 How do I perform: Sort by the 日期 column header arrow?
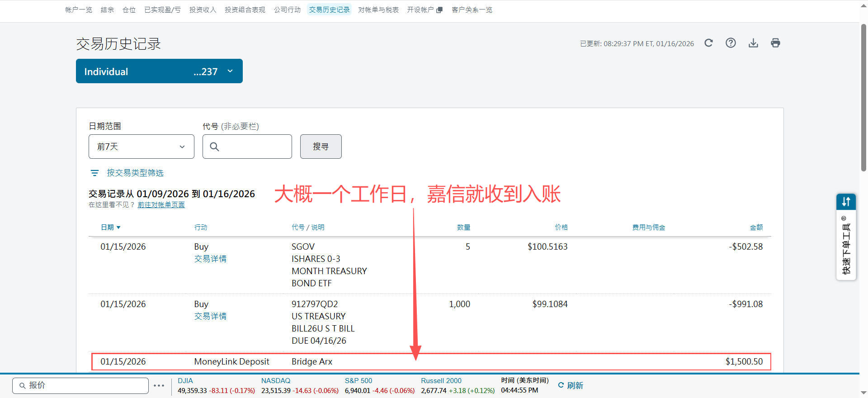tap(118, 227)
